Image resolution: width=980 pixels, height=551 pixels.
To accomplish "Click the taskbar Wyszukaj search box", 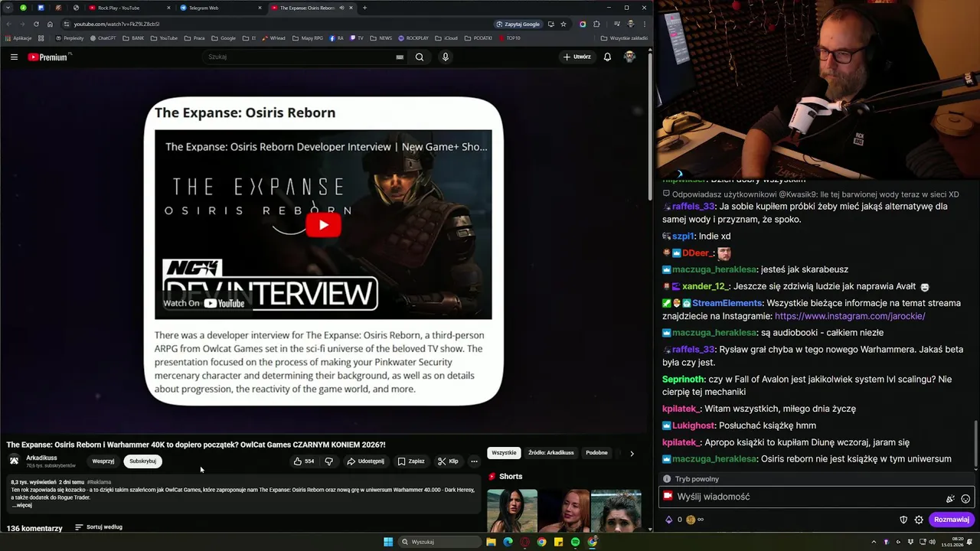I will pyautogui.click(x=439, y=542).
